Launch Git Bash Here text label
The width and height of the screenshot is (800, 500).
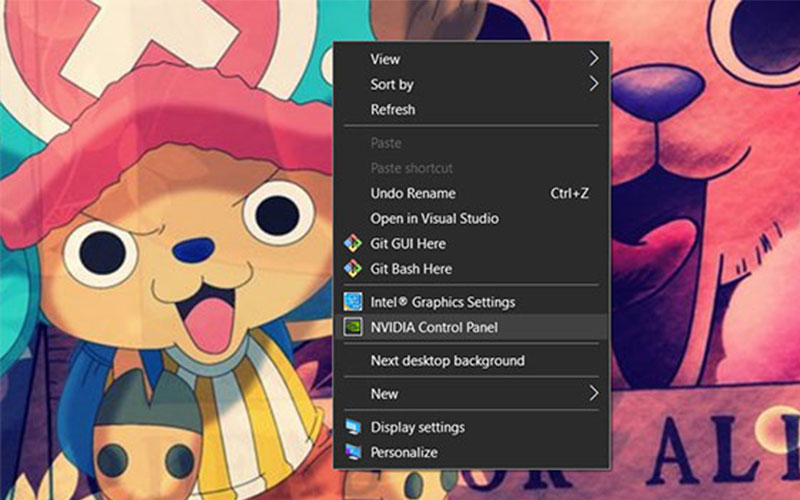click(x=411, y=268)
